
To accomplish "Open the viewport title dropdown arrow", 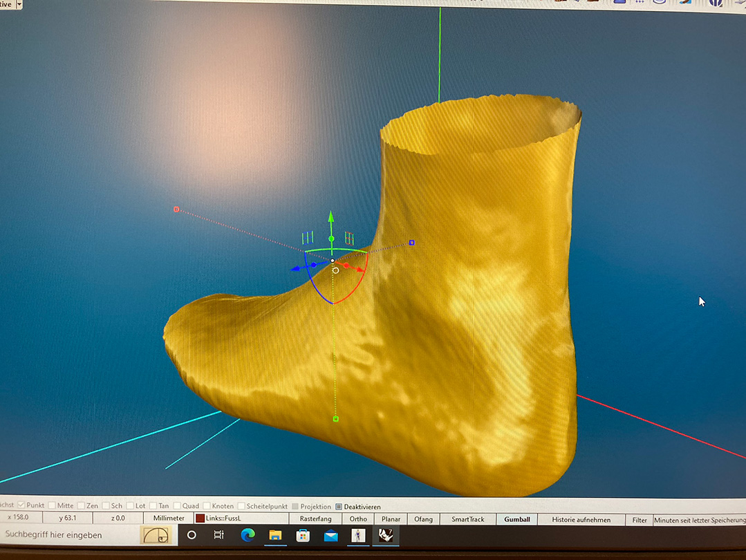I will coord(19,4).
